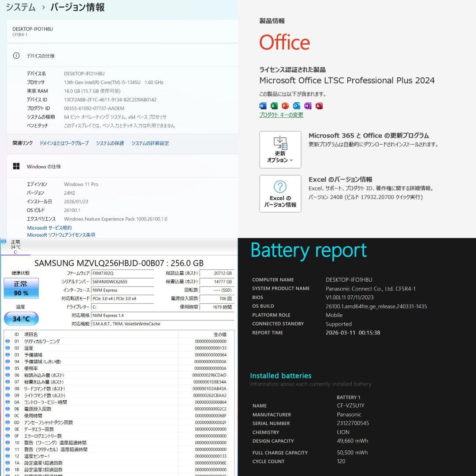The height and width of the screenshot is (476, 476).
Task: Click the PowerPoint icon under Office products
Action: pos(285,106)
